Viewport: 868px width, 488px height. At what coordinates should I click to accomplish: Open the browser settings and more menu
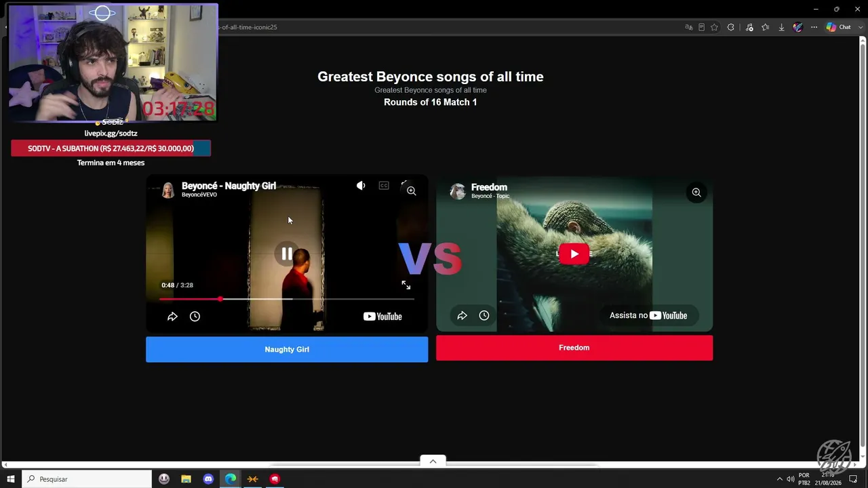(x=814, y=27)
